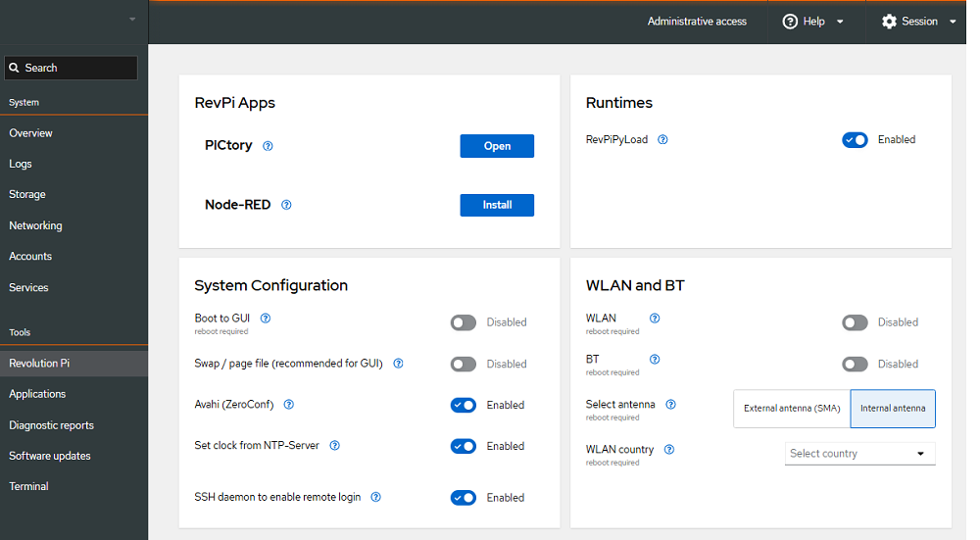980x540 pixels.
Task: Choose External antenna (SMA) option
Action: 791,409
